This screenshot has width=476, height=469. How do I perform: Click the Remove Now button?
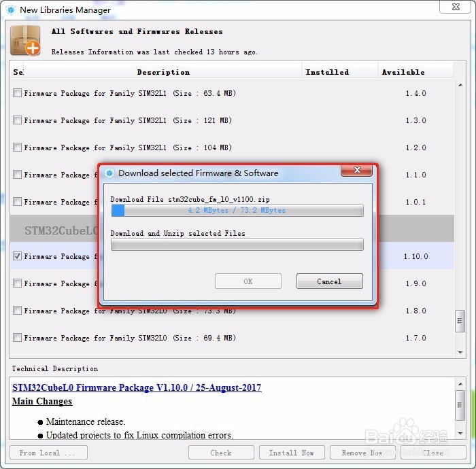[x=362, y=453]
